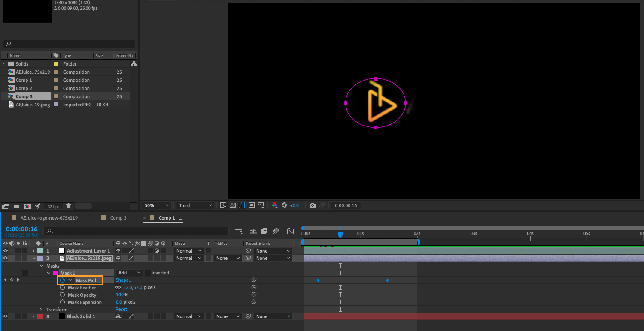Image resolution: width=644 pixels, height=331 pixels.
Task: Switch to the Comp 3 timeline tab
Action: tap(118, 218)
